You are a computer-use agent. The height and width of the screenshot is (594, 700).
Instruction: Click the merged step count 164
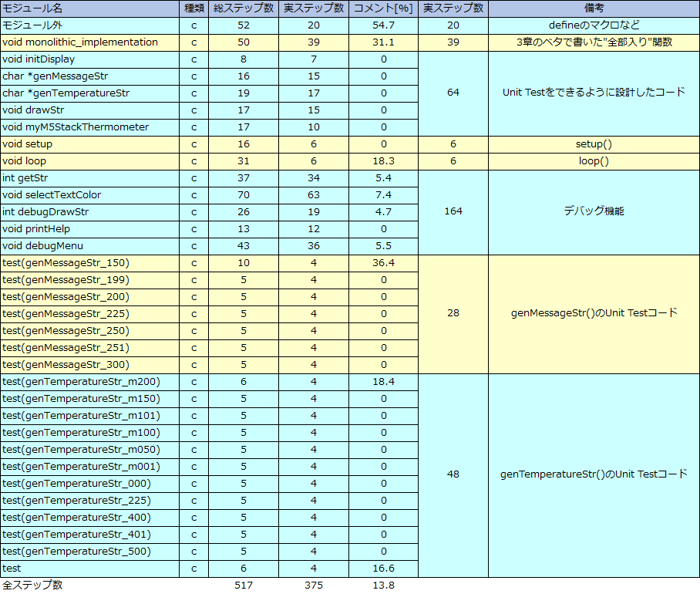point(453,211)
